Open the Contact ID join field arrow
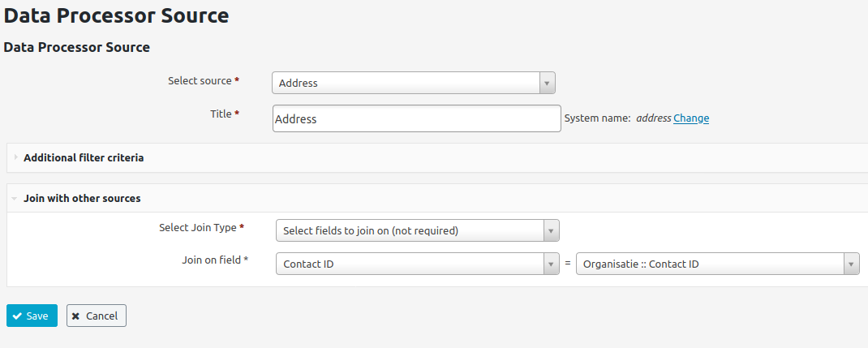 [552, 264]
